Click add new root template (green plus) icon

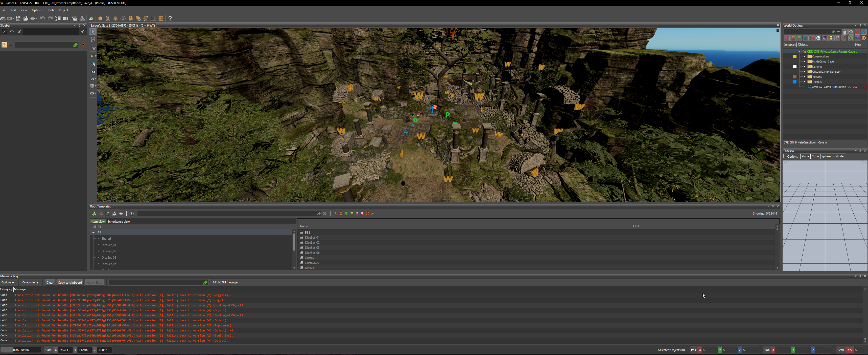tap(94, 214)
